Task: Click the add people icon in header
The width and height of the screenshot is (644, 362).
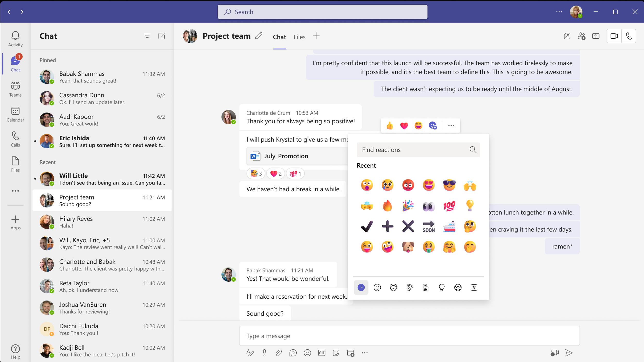Action: point(581,36)
